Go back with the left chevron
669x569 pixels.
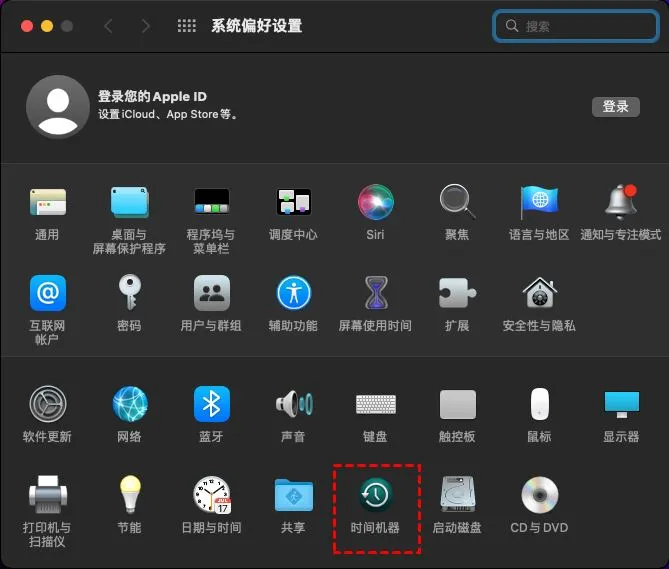coord(108,26)
